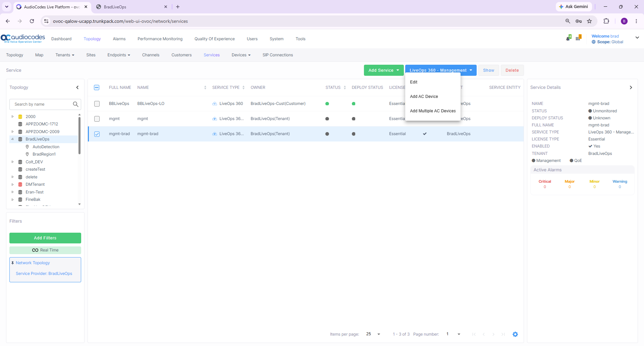This screenshot has height=346, width=644.
Task: Close the LiveOps 360 - Management dropdown
Action: pyautogui.click(x=441, y=70)
